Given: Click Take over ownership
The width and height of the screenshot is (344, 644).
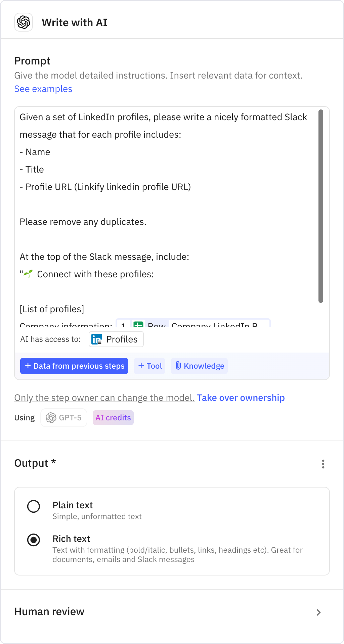Looking at the screenshot, I should click(241, 398).
